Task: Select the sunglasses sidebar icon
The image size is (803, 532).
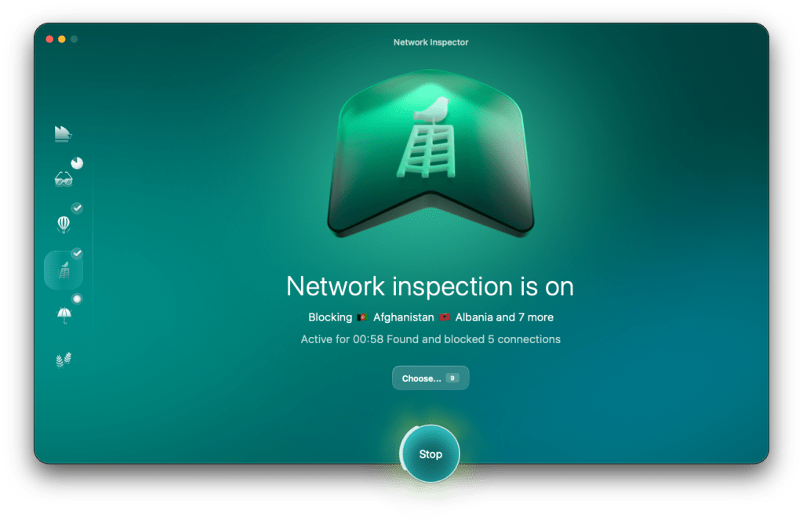Action: click(x=64, y=179)
